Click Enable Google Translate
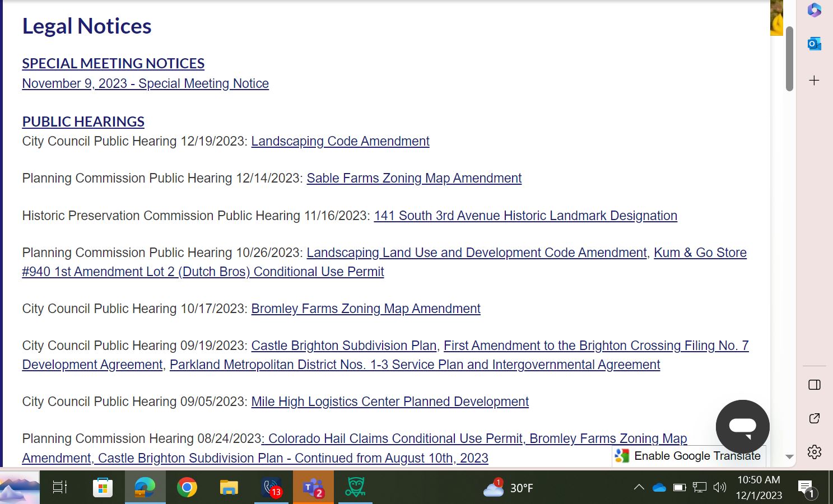This screenshot has height=504, width=833. (x=689, y=456)
